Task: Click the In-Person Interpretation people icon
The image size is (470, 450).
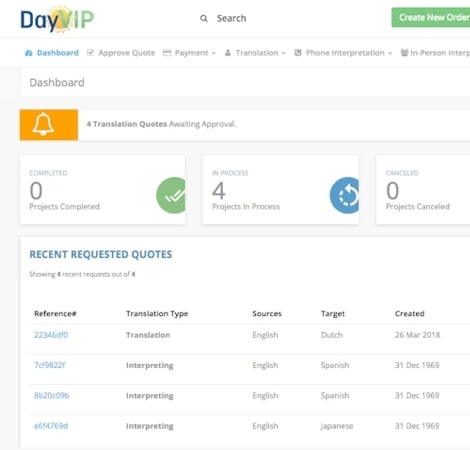Action: [x=404, y=53]
